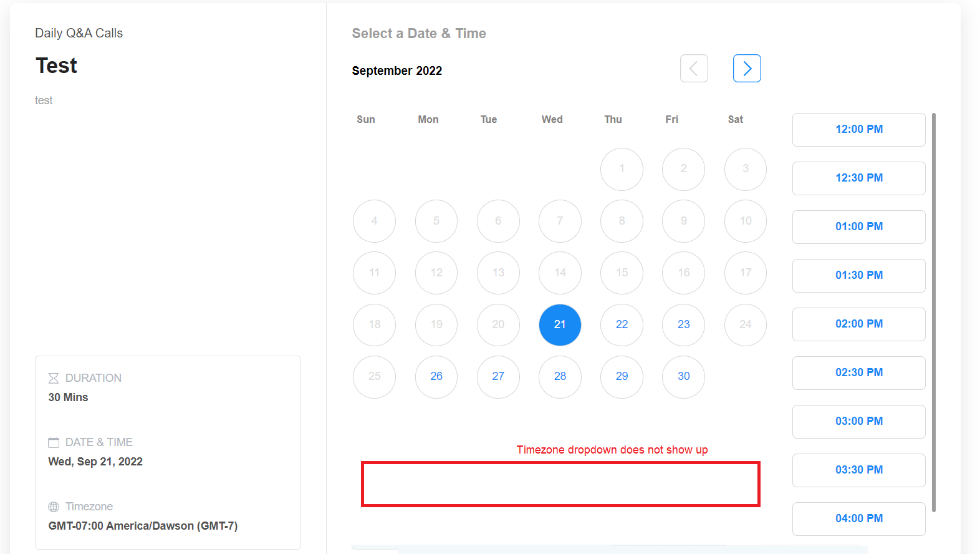The image size is (980, 554).
Task: Click the hourglass Duration icon
Action: coord(54,378)
